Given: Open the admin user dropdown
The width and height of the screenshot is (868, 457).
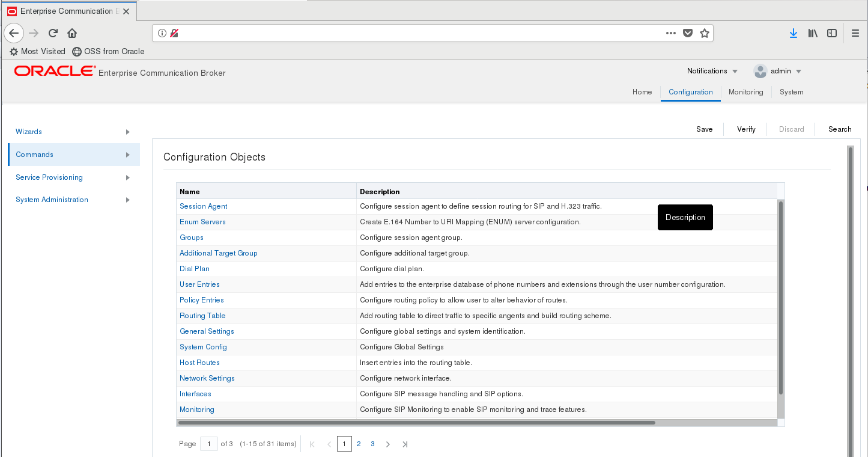Looking at the screenshot, I should [x=778, y=71].
